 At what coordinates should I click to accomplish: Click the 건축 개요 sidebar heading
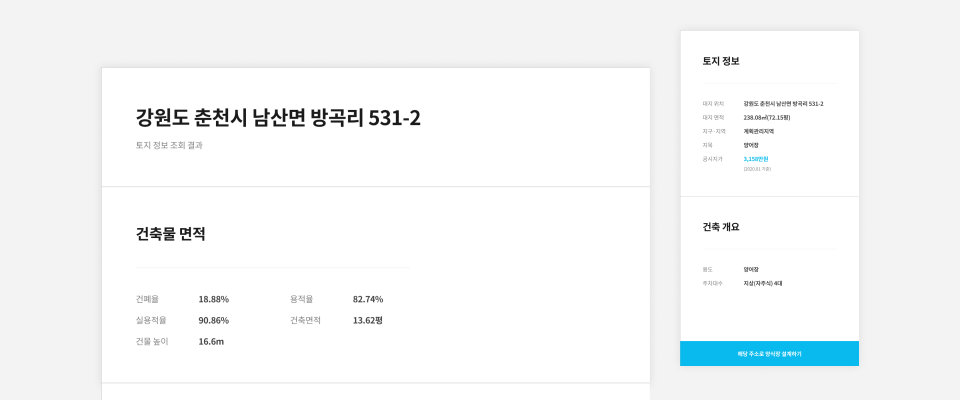(721, 227)
